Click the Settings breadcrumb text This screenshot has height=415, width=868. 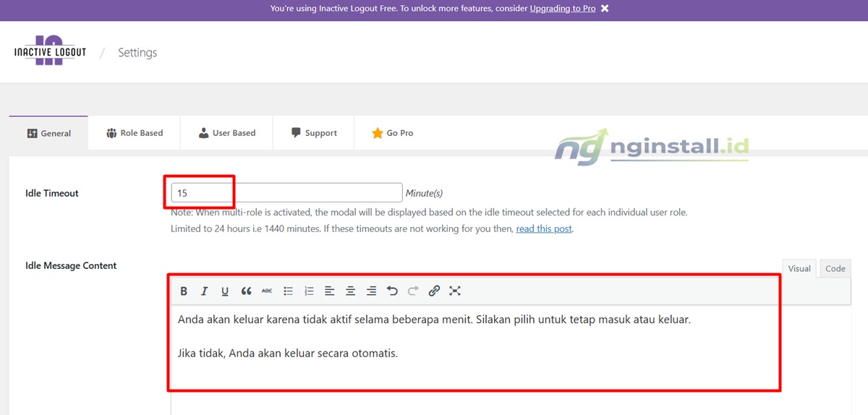pyautogui.click(x=137, y=53)
